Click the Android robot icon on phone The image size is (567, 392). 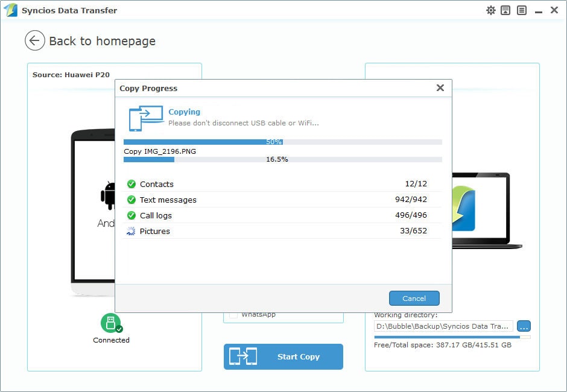click(108, 195)
